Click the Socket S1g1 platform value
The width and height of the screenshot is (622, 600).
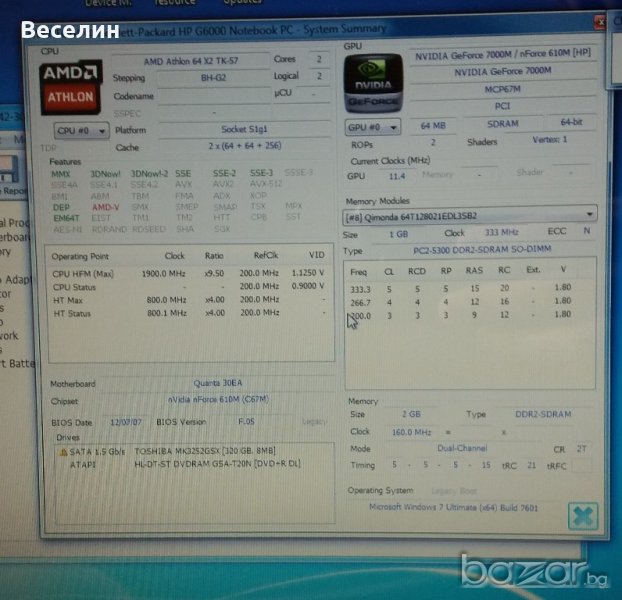point(244,129)
